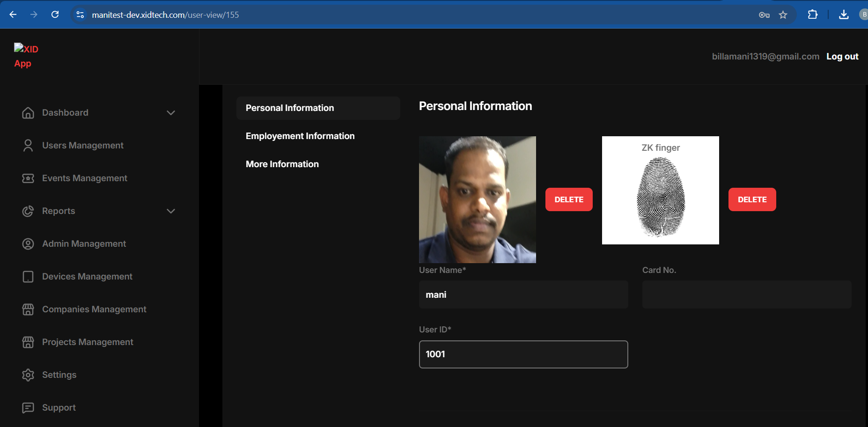
Task: Click the Settings gear icon
Action: pos(28,375)
